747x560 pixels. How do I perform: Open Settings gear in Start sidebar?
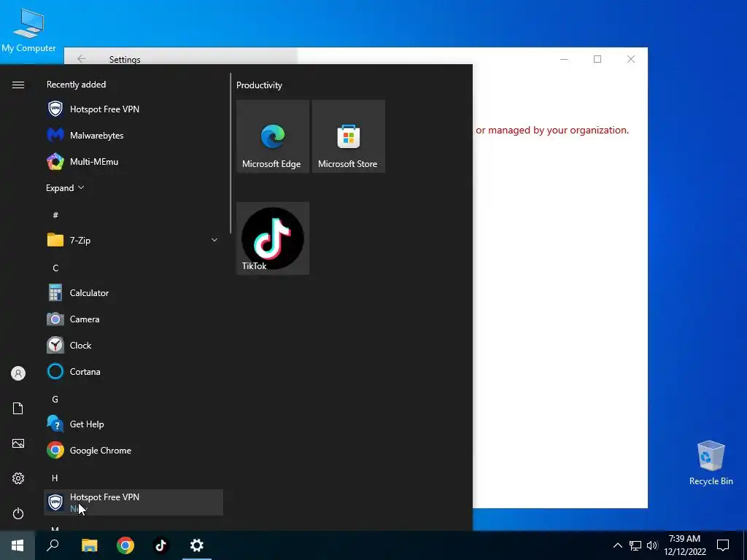(x=18, y=478)
